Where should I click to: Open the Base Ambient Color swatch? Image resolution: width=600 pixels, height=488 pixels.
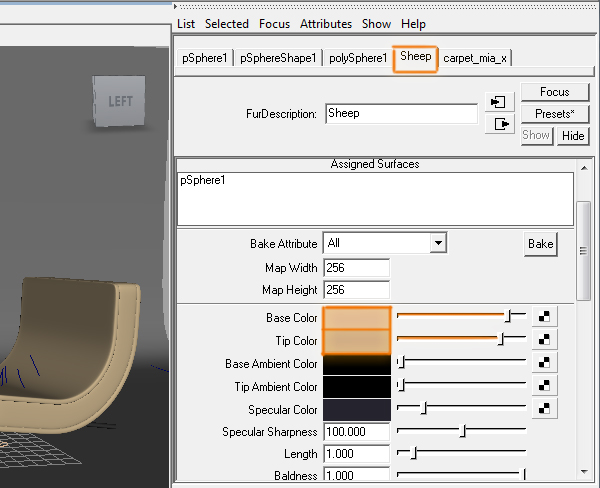(x=357, y=364)
